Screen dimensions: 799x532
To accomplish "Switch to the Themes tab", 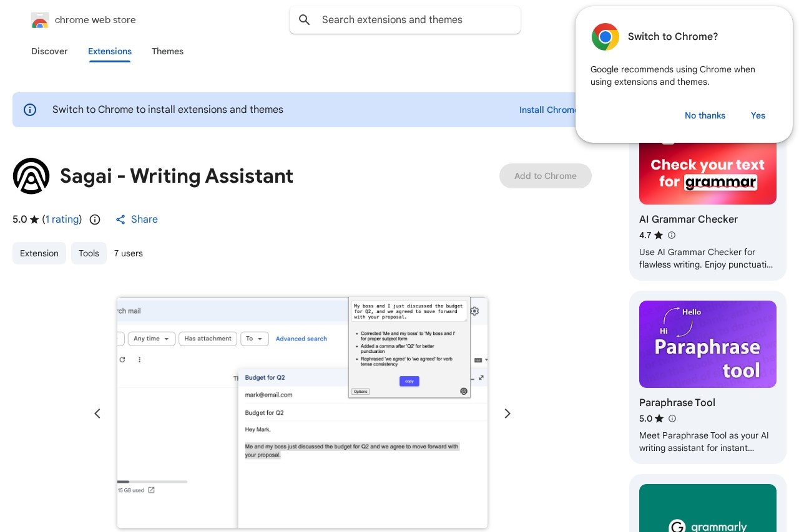I will coord(167,51).
